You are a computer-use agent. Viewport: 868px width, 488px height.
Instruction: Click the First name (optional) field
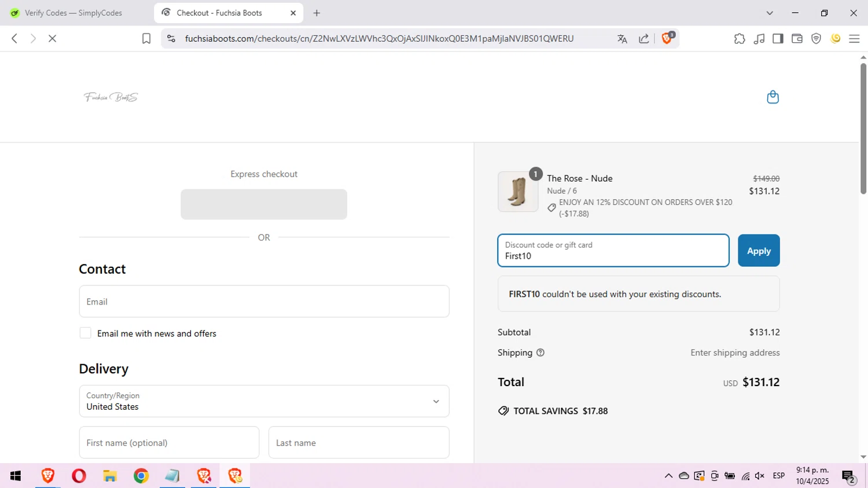[169, 442]
